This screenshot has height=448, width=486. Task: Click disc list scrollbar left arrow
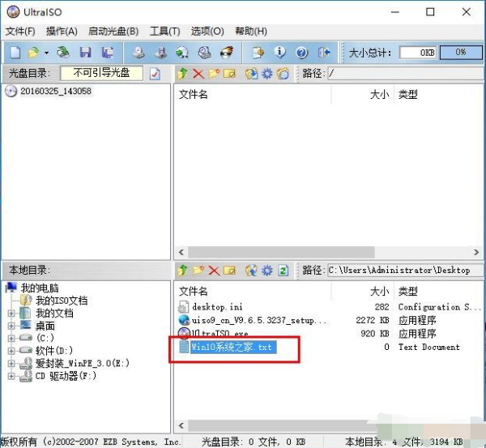181,253
